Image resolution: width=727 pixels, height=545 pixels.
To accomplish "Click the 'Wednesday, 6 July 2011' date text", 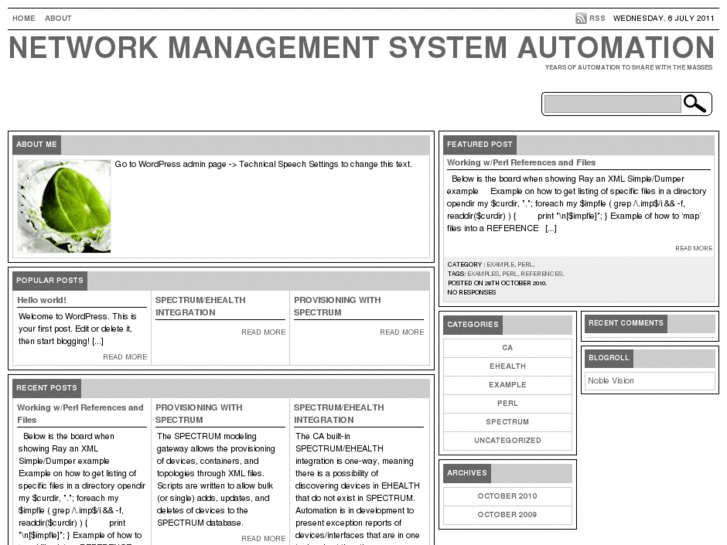I will tap(663, 18).
